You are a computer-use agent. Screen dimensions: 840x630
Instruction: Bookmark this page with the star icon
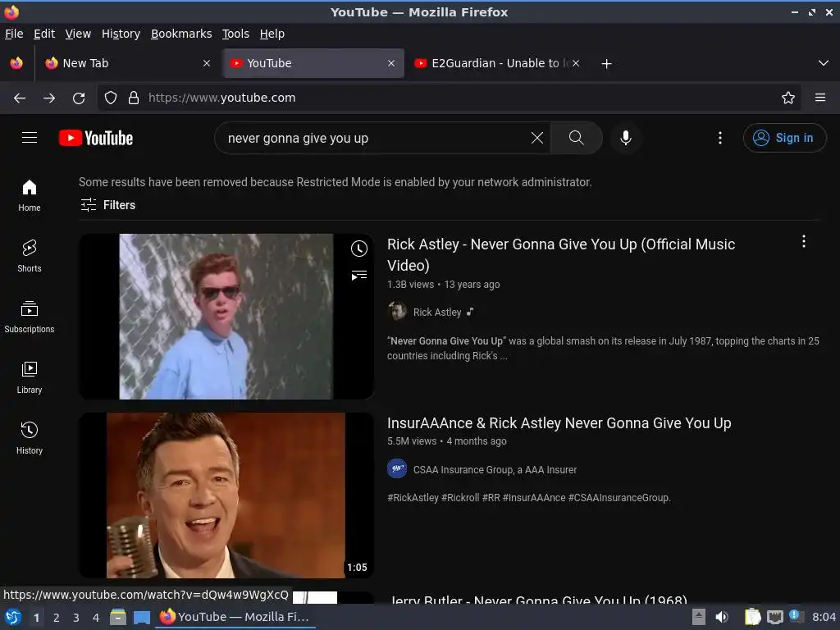pos(788,98)
